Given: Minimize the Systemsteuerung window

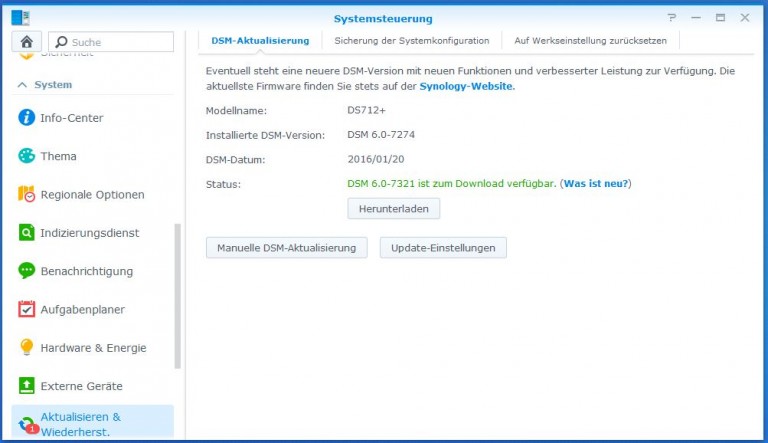Looking at the screenshot, I should pos(696,18).
